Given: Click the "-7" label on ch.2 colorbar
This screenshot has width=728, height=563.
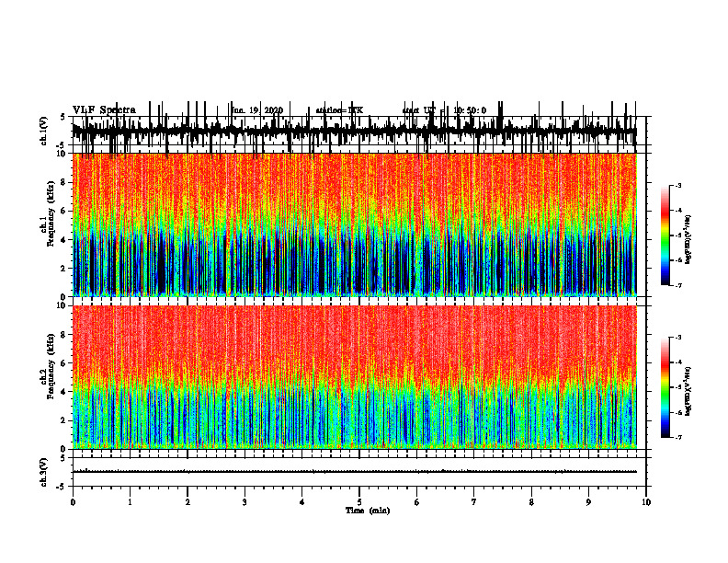Looking at the screenshot, I should pyautogui.click(x=678, y=437).
